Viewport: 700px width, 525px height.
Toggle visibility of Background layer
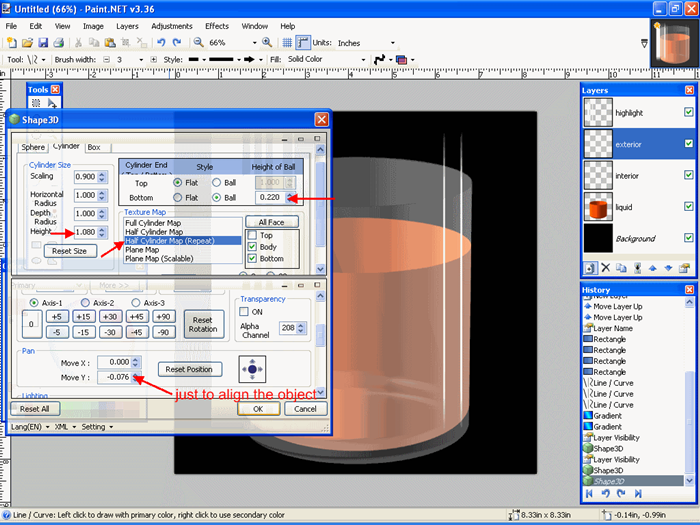688,238
